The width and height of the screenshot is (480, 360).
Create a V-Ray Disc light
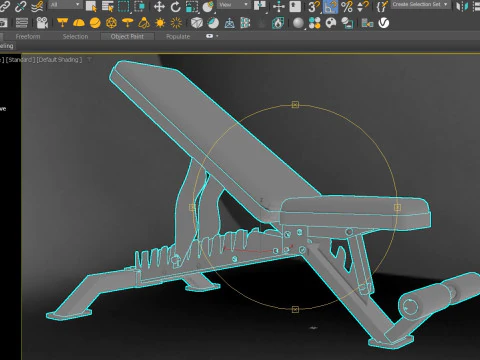[128, 23]
